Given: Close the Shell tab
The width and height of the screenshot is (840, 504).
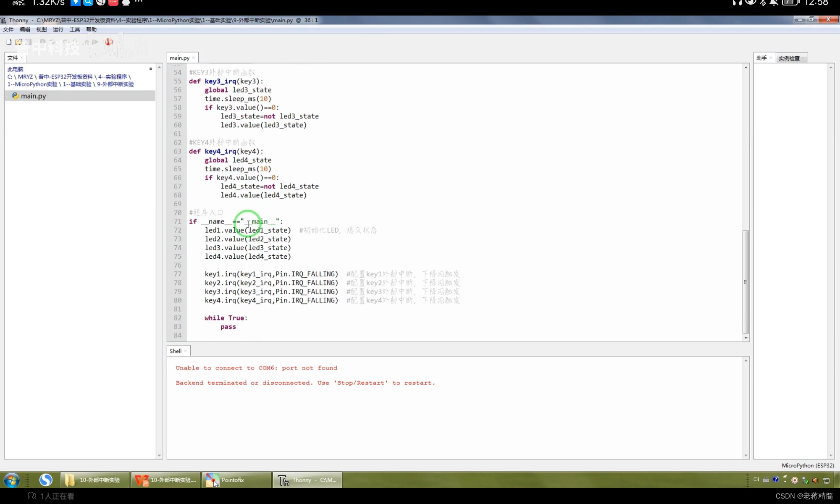Looking at the screenshot, I should pyautogui.click(x=185, y=351).
